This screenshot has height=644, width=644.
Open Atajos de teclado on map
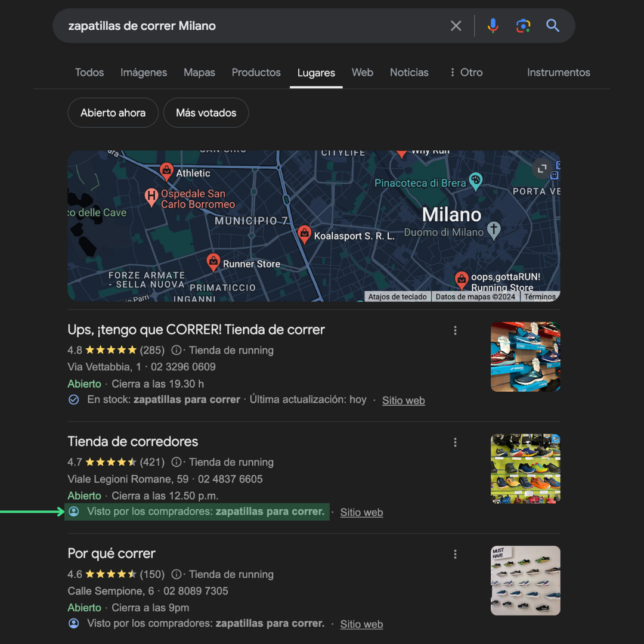[397, 296]
